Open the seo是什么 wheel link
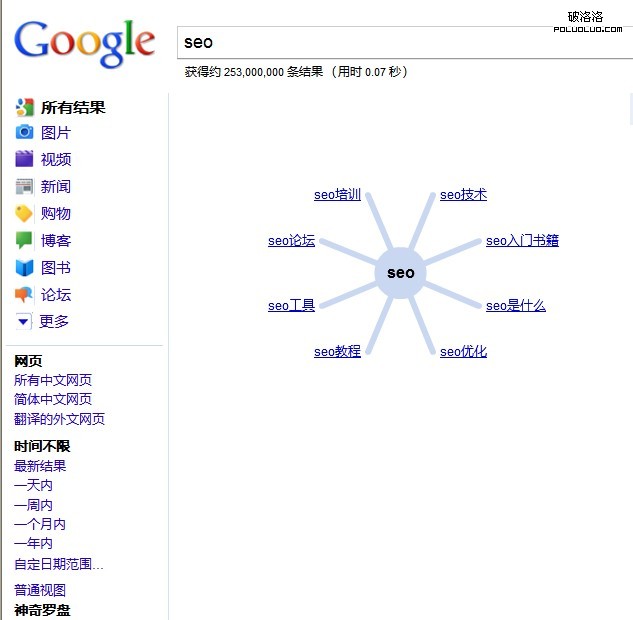 point(516,306)
